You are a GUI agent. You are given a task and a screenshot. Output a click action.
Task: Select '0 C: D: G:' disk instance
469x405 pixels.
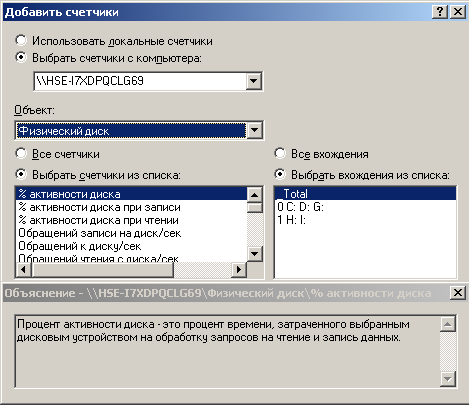pos(365,207)
